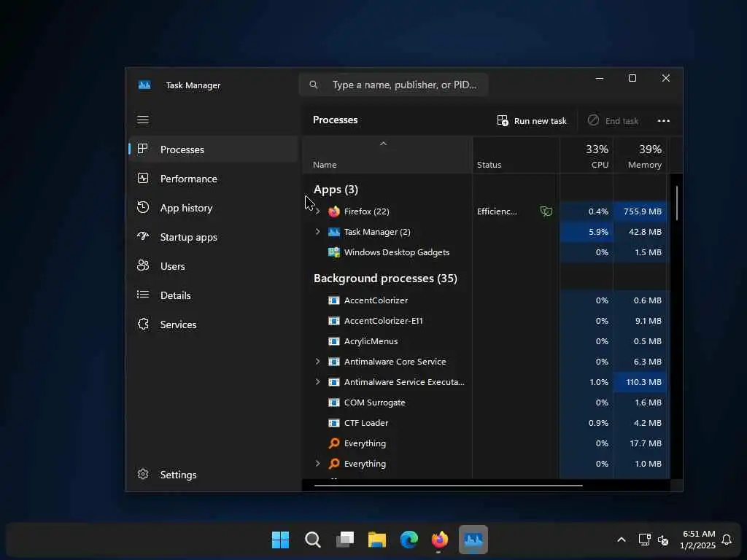Go to the Processes page

[x=214, y=149]
